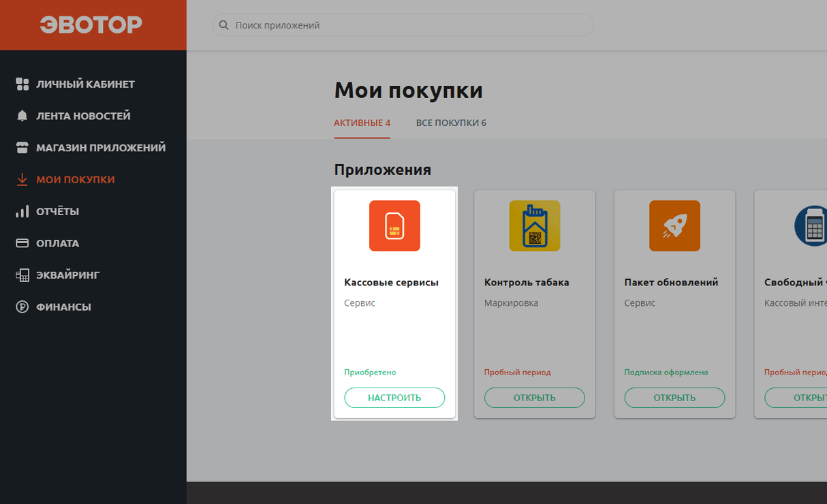Click the search magnifier icon
The width and height of the screenshot is (827, 504).
(224, 25)
